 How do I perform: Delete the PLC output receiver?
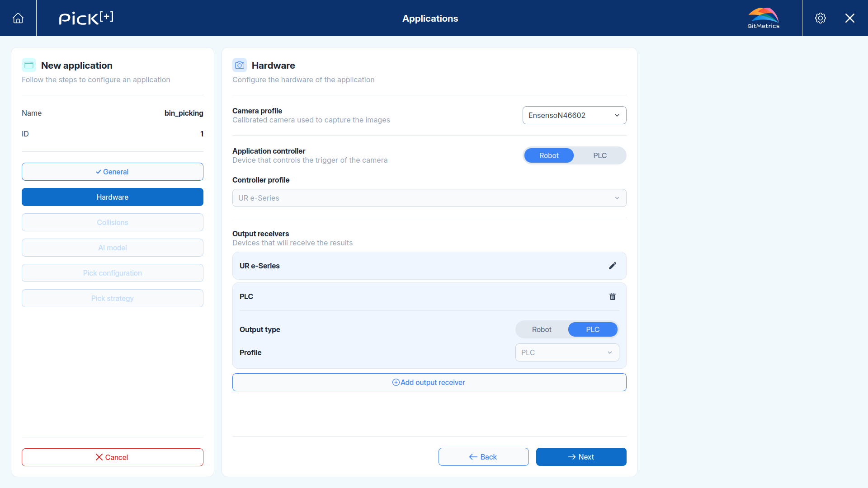pyautogui.click(x=613, y=296)
